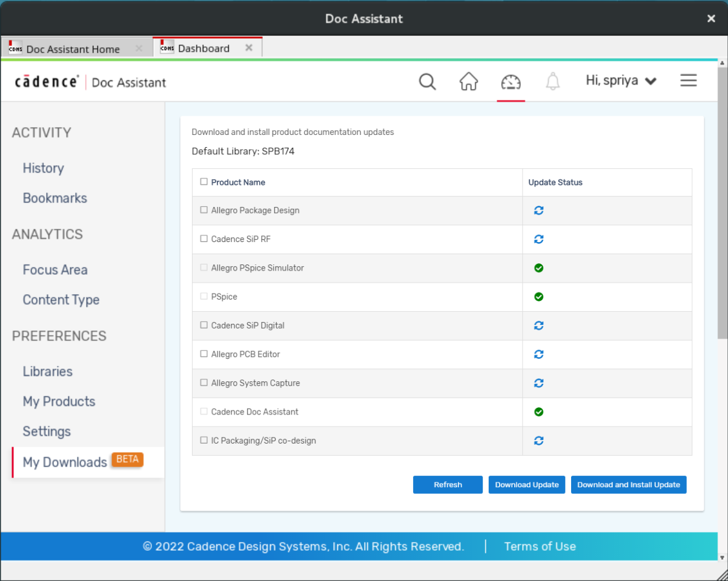This screenshot has width=728, height=581.
Task: Open My Products preferences
Action: coord(59,401)
